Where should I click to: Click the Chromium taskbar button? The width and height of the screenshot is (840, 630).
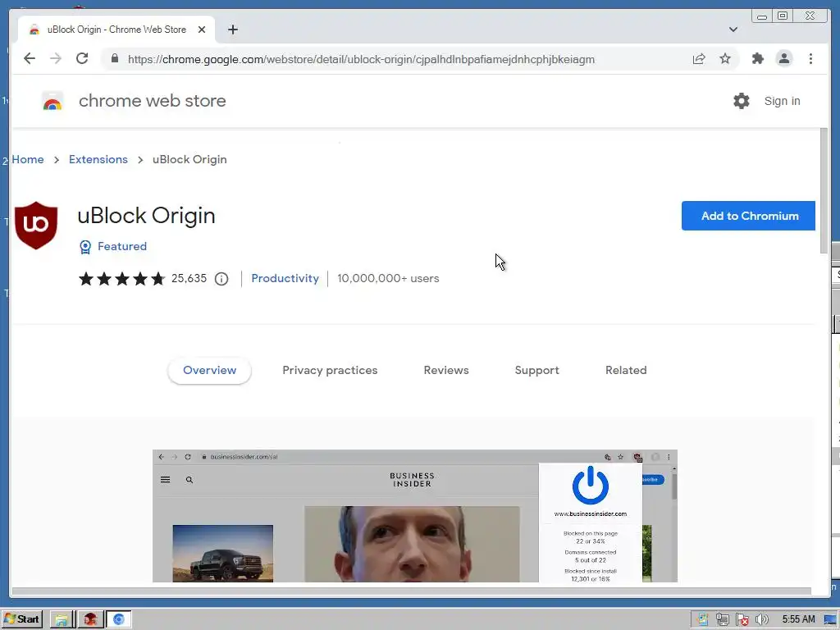[x=118, y=620]
